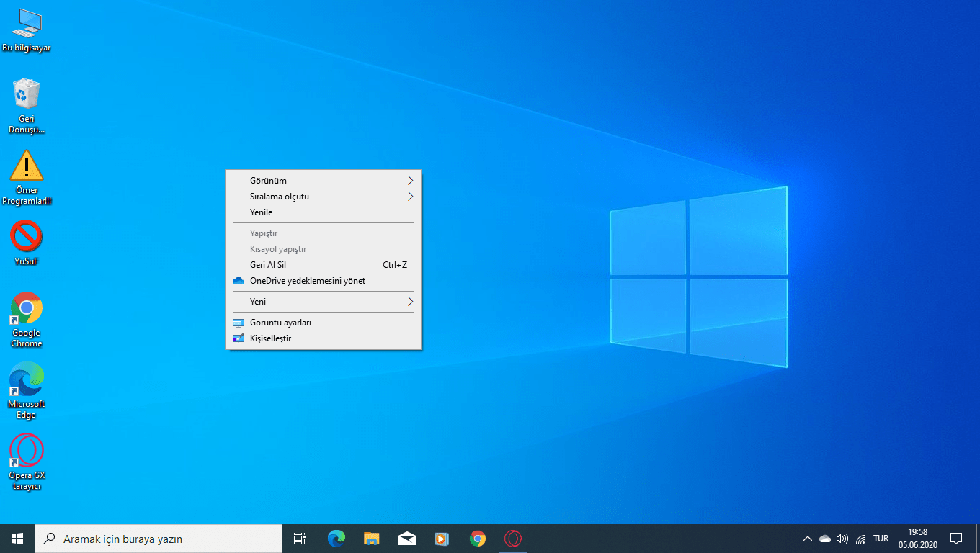Select the Google Chrome desktop shortcut
The height and width of the screenshot is (553, 980).
(26, 309)
